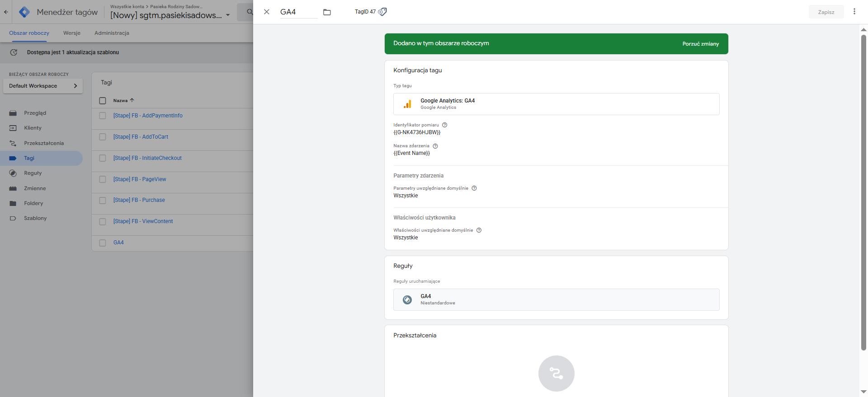Open the GA4 Niestandardowe trigger rule
The height and width of the screenshot is (397, 868).
coord(556,299)
